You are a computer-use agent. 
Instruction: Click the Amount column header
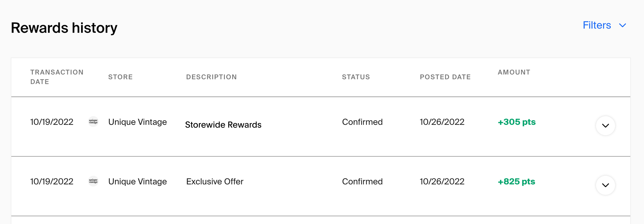pos(514,72)
